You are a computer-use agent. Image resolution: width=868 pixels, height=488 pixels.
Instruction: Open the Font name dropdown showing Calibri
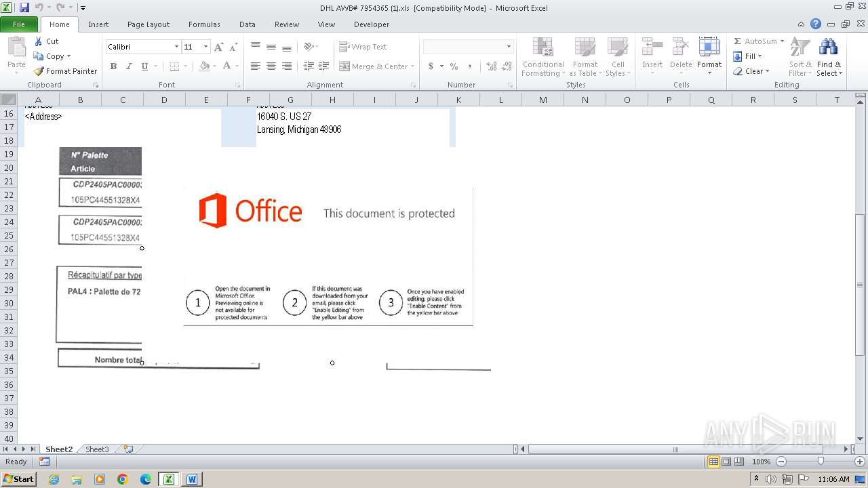click(176, 47)
